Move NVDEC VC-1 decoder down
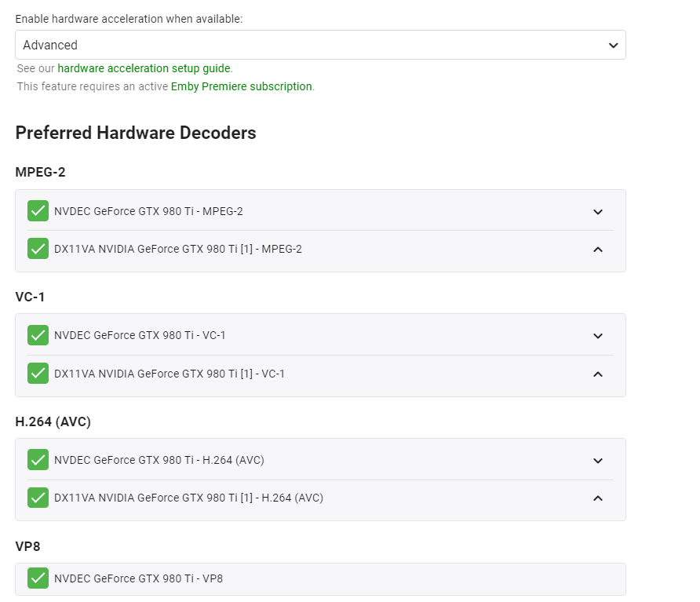 click(x=598, y=336)
